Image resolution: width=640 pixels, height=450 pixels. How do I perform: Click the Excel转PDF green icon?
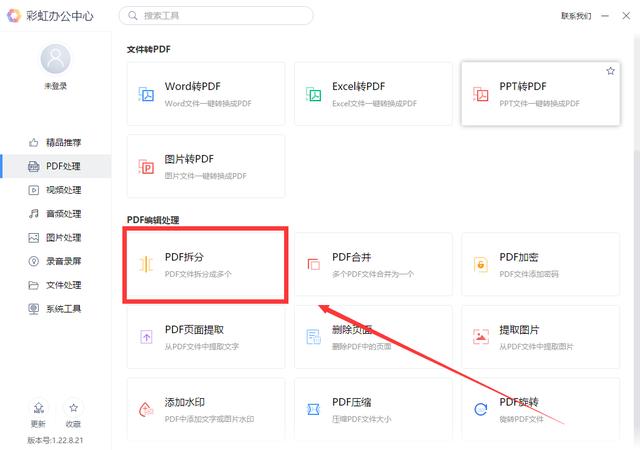tap(313, 94)
